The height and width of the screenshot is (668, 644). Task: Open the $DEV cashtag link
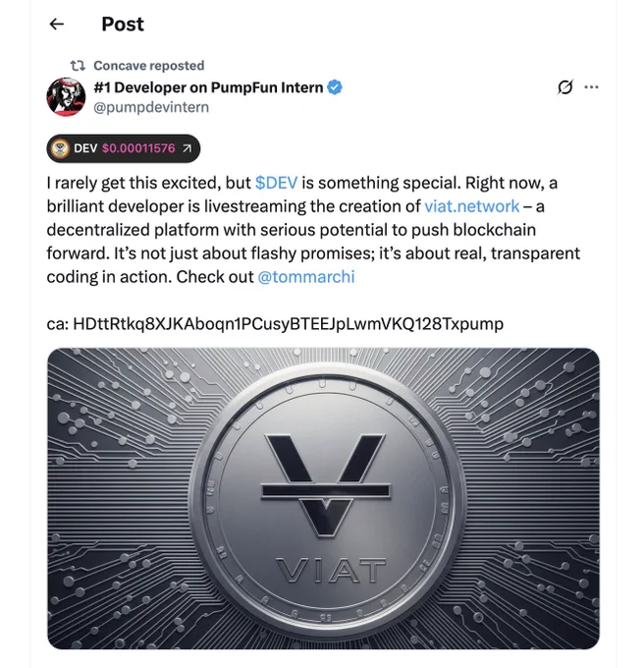276,183
